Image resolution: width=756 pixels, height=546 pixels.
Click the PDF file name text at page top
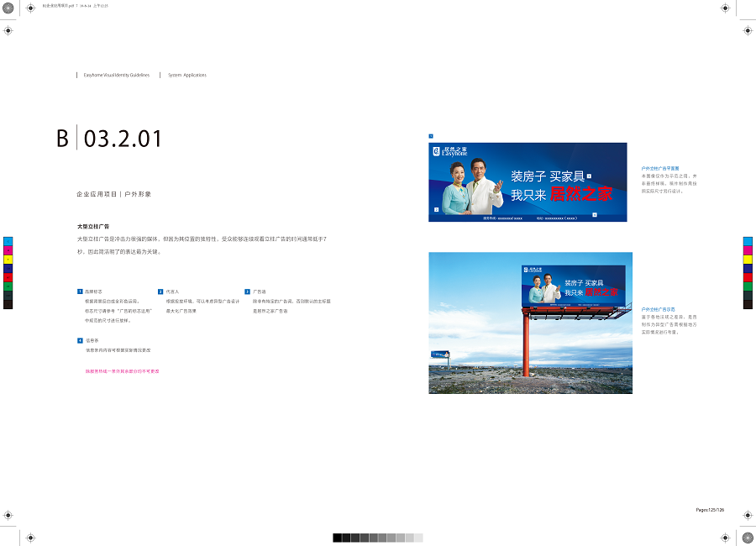click(x=76, y=6)
